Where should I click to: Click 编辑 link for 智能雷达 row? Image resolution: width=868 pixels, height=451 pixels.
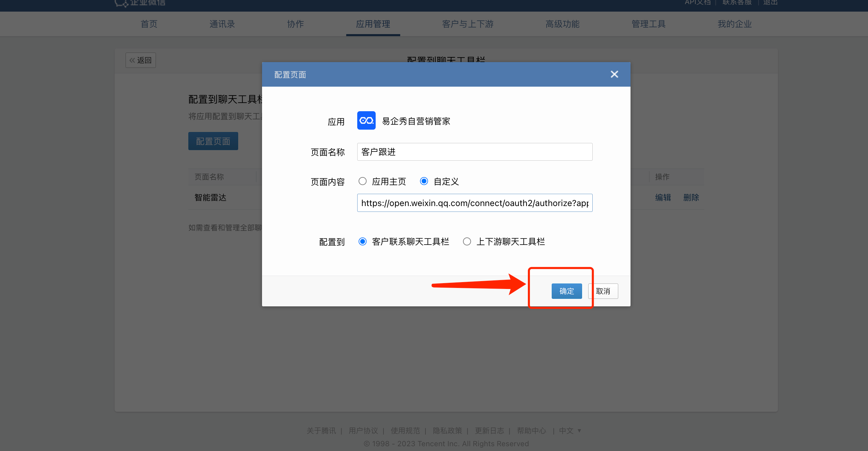point(663,198)
